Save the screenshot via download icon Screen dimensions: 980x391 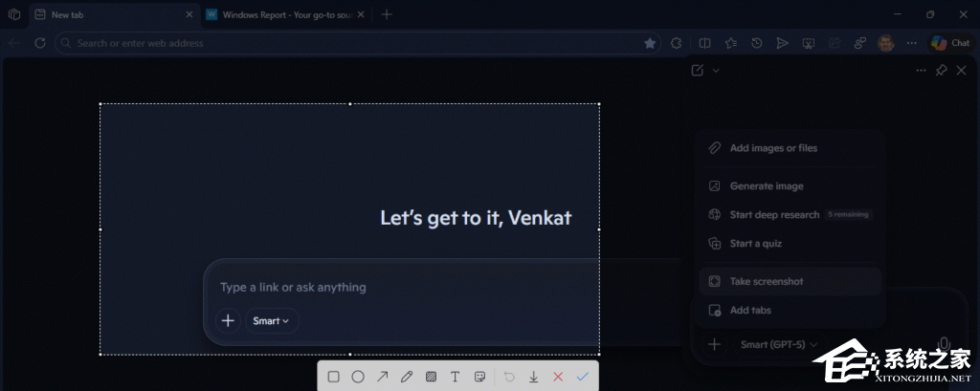point(534,377)
